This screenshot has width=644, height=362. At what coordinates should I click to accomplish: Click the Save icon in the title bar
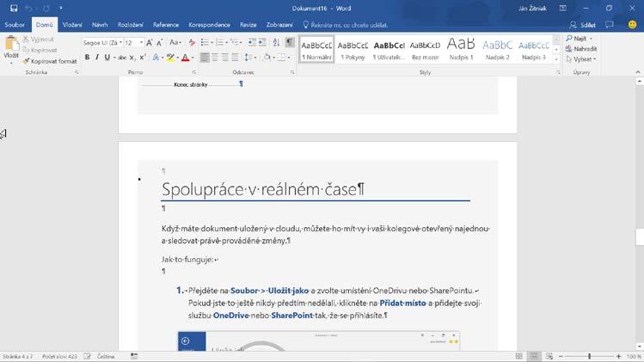(x=14, y=9)
